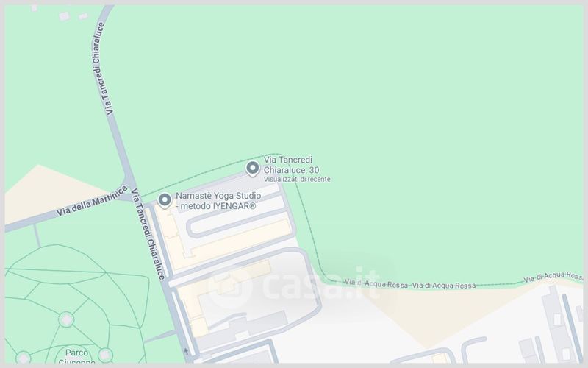Click the oval parking loop island below yoga studio
This screenshot has height=368, width=588.
click(238, 224)
